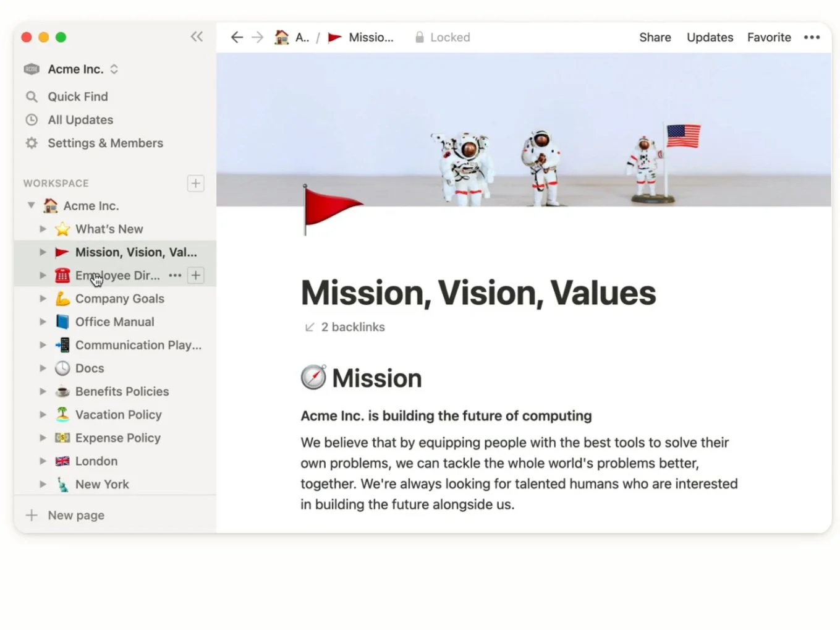Click the house icon in the breadcrumb
840x630 pixels.
[281, 37]
